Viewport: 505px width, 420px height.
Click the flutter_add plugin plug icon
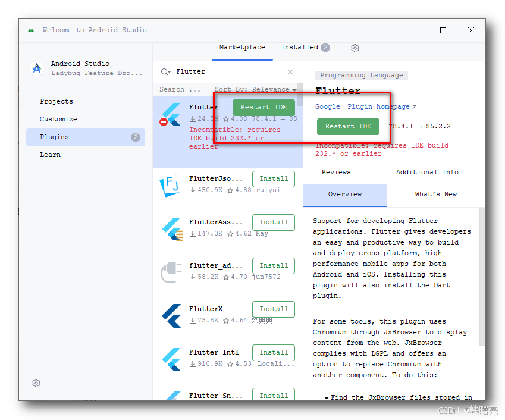171,272
